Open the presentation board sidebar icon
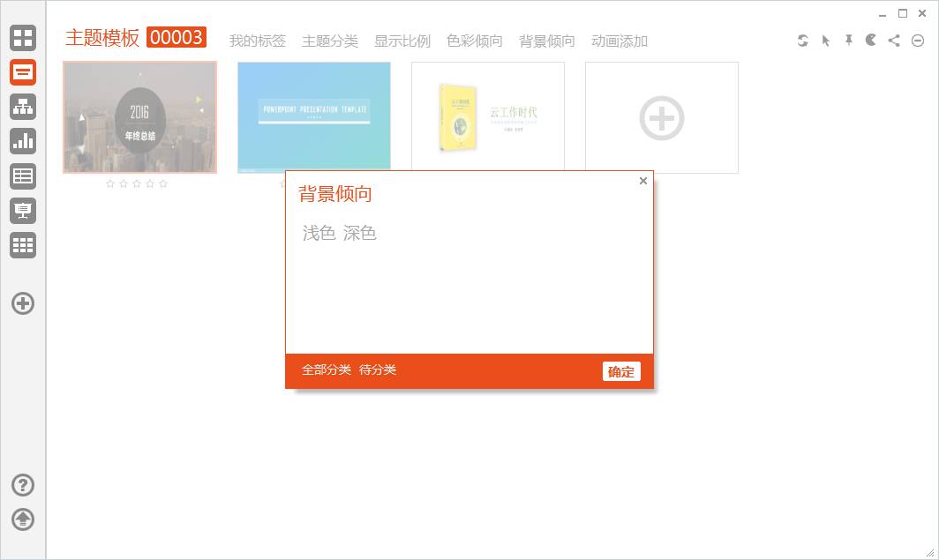 pyautogui.click(x=23, y=211)
